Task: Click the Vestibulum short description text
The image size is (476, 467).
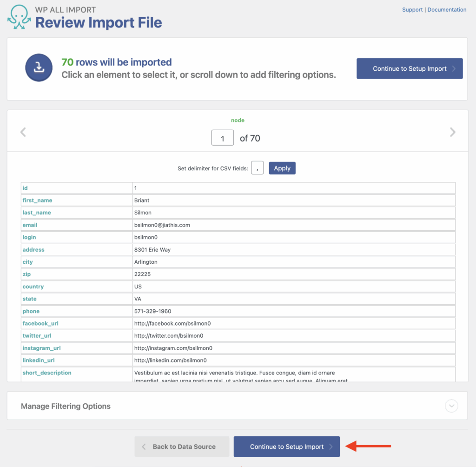Action: (x=241, y=376)
